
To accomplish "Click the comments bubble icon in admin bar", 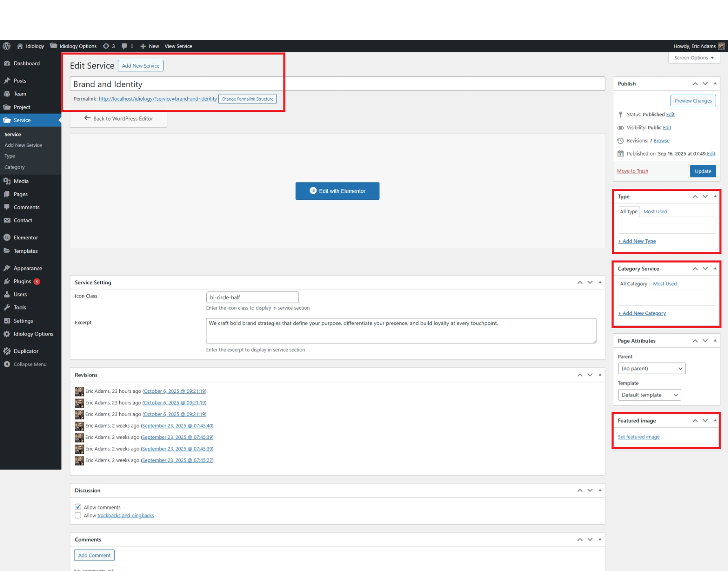I will pos(125,46).
